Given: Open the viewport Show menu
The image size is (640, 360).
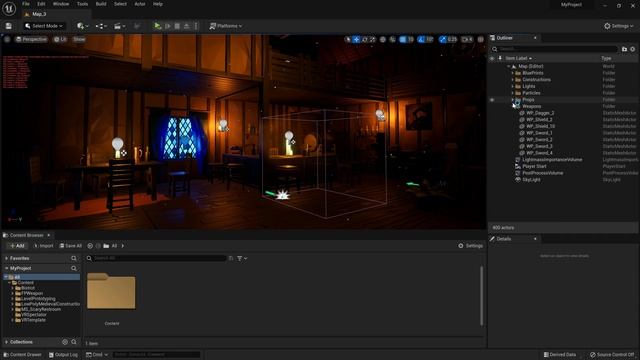Looking at the screenshot, I should tap(79, 39).
